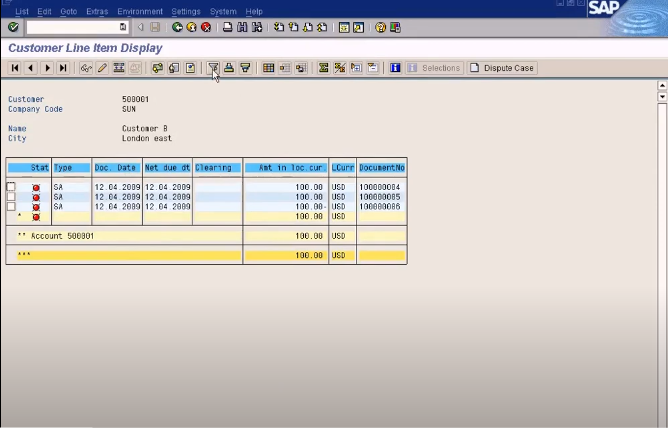
Task: Tick checkbox for document 100000085
Action: pos(11,196)
